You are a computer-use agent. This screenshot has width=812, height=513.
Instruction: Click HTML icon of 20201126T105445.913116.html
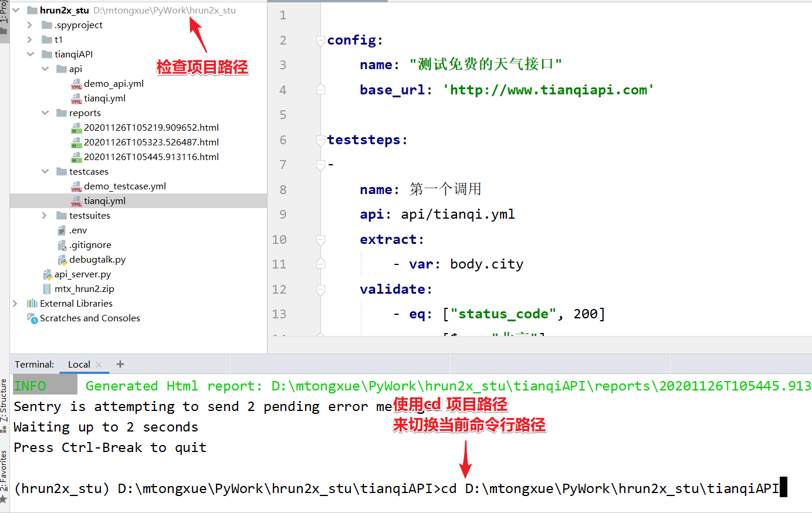tap(76, 157)
